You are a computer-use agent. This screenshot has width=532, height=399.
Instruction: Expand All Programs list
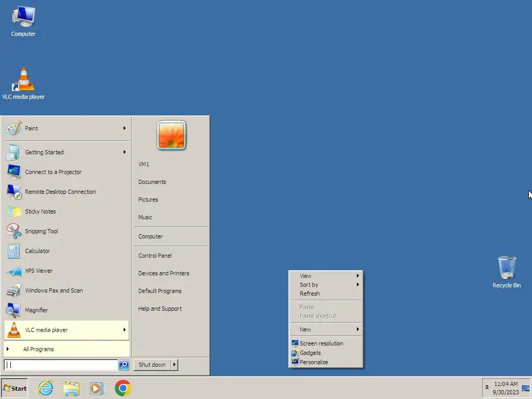66,349
